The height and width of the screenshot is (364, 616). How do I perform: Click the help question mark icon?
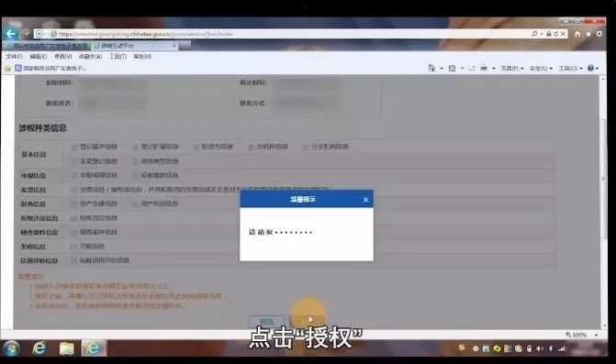coord(590,68)
